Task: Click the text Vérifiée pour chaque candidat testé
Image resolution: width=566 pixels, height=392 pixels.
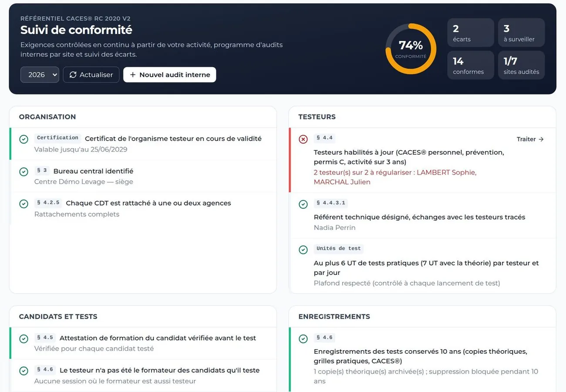Action: coord(94,348)
